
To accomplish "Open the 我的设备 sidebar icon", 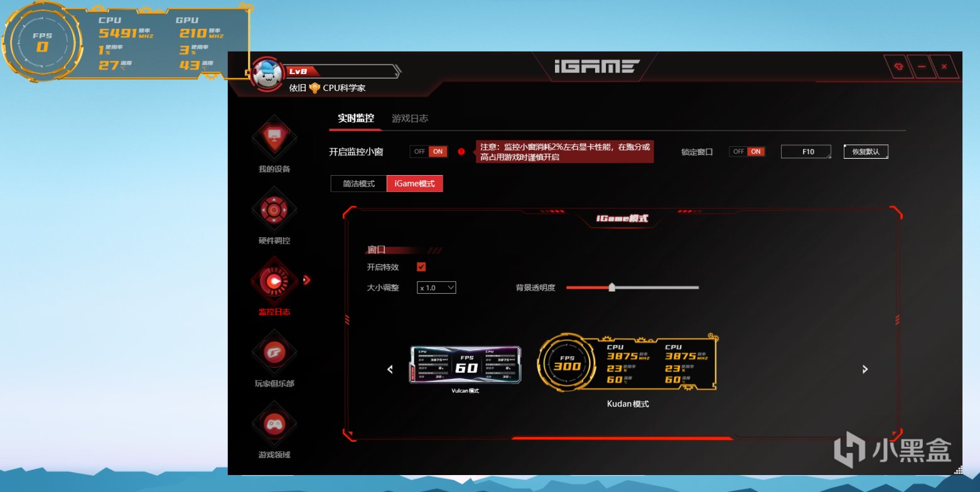I will pyautogui.click(x=274, y=136).
